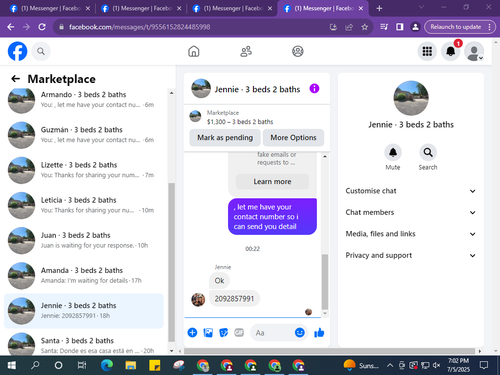Click Jennie's phone number message 2092857991
Screen dimensions: 500x375
click(234, 299)
